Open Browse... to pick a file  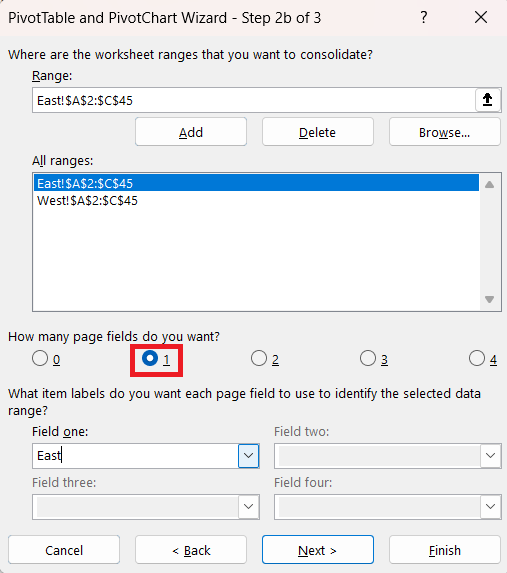click(444, 132)
